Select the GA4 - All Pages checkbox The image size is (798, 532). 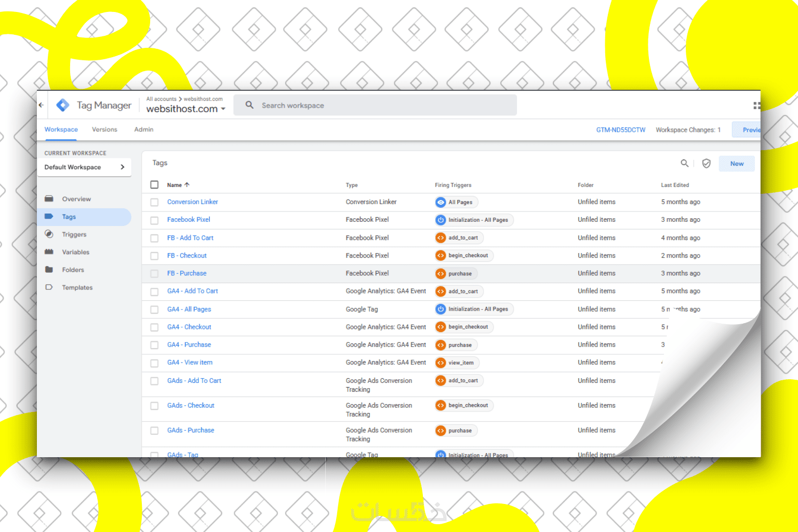click(x=154, y=309)
